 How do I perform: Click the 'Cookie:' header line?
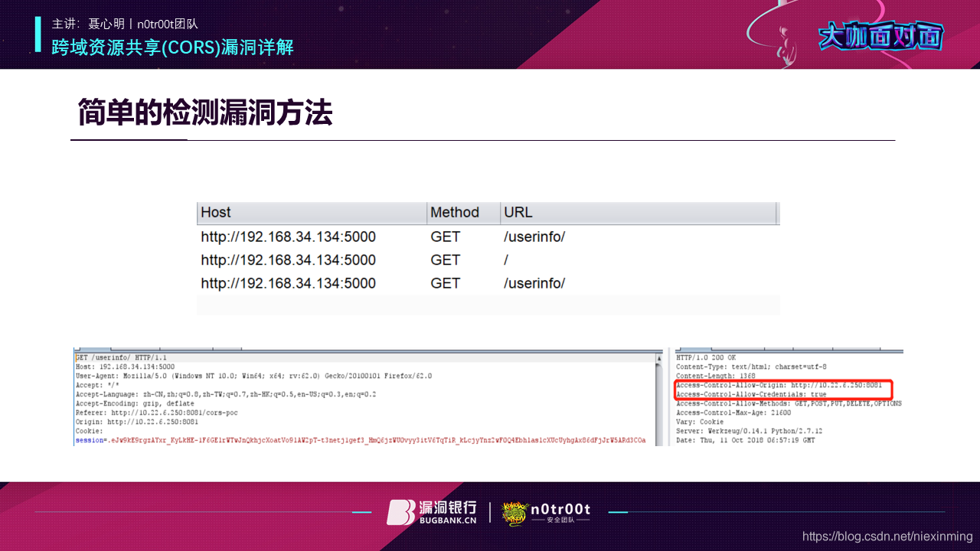(x=88, y=432)
